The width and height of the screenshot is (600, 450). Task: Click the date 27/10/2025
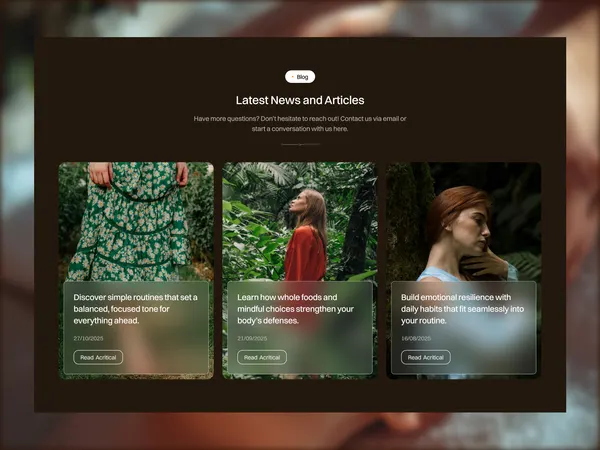[88, 338]
